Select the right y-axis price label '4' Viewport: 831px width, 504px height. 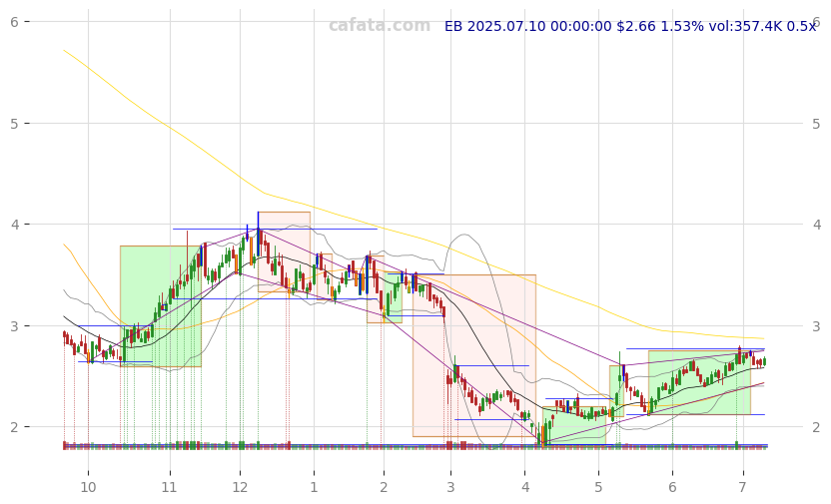click(816, 225)
